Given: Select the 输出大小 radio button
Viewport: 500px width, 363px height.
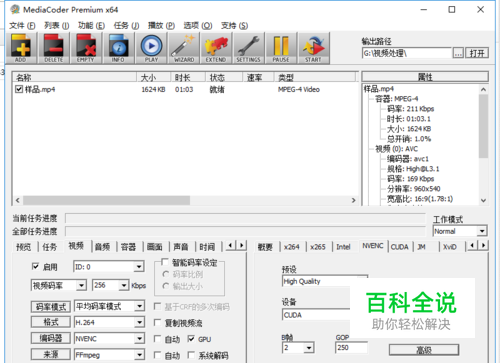Looking at the screenshot, I should (x=166, y=286).
